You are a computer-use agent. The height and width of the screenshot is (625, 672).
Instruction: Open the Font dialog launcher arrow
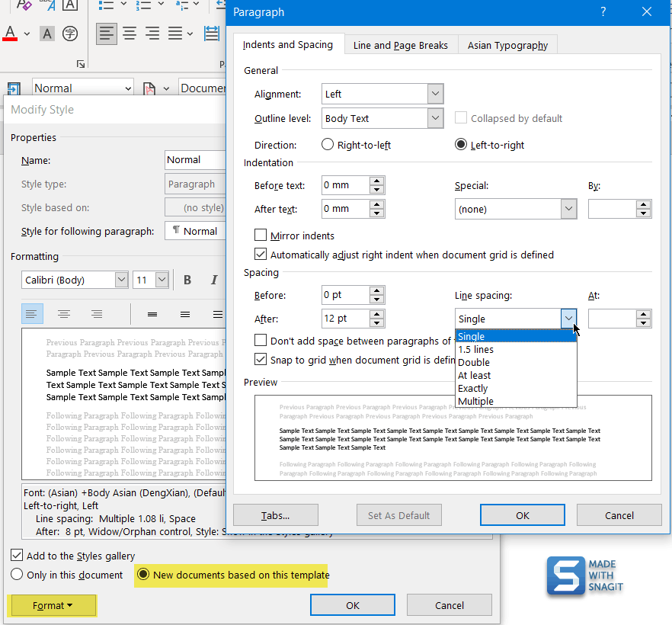tap(81, 64)
